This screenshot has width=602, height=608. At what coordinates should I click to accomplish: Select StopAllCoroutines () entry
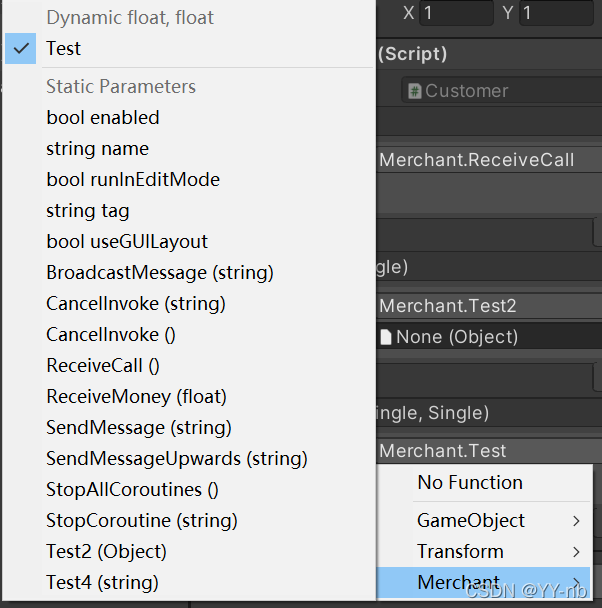(132, 489)
